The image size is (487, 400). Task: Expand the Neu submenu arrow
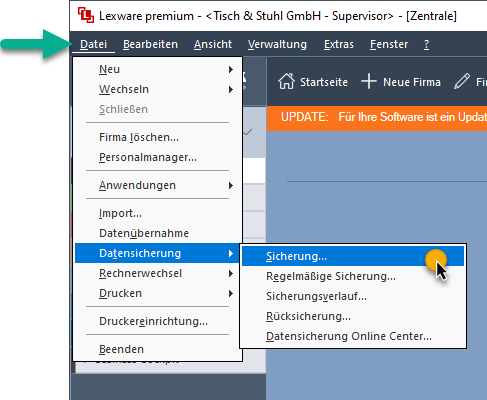pos(231,70)
